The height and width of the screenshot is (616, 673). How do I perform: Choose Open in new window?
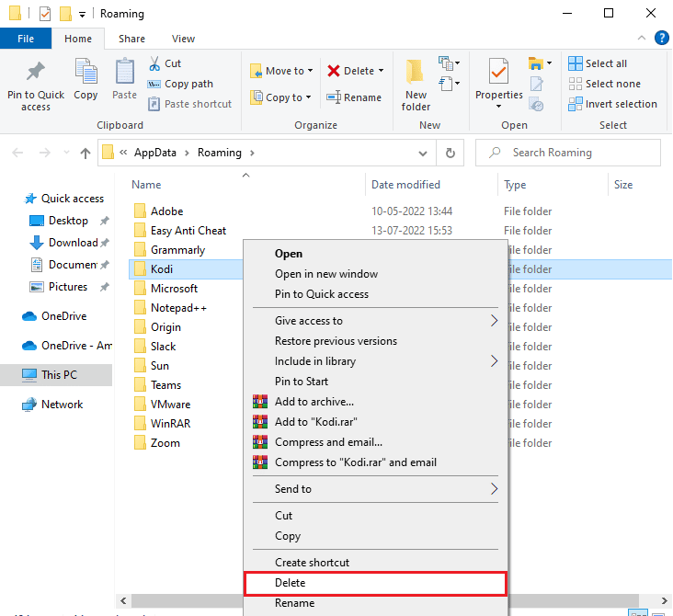tap(375, 274)
